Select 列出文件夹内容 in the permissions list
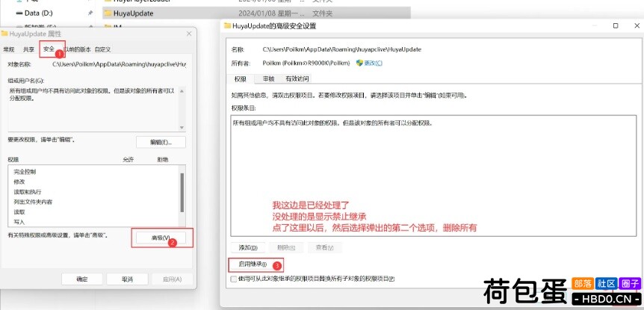The height and width of the screenshot is (310, 644). point(33,202)
